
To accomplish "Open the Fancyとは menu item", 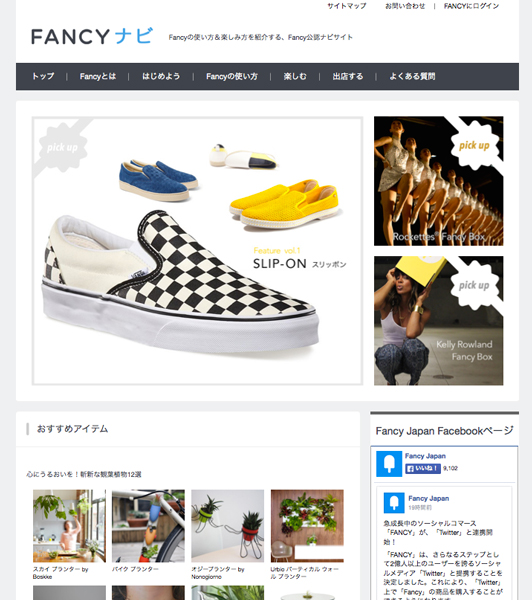I will tap(98, 77).
